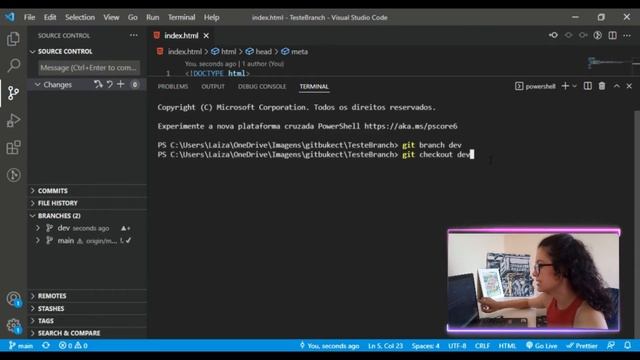Open the new terminal profile dropdown arrow

575,86
